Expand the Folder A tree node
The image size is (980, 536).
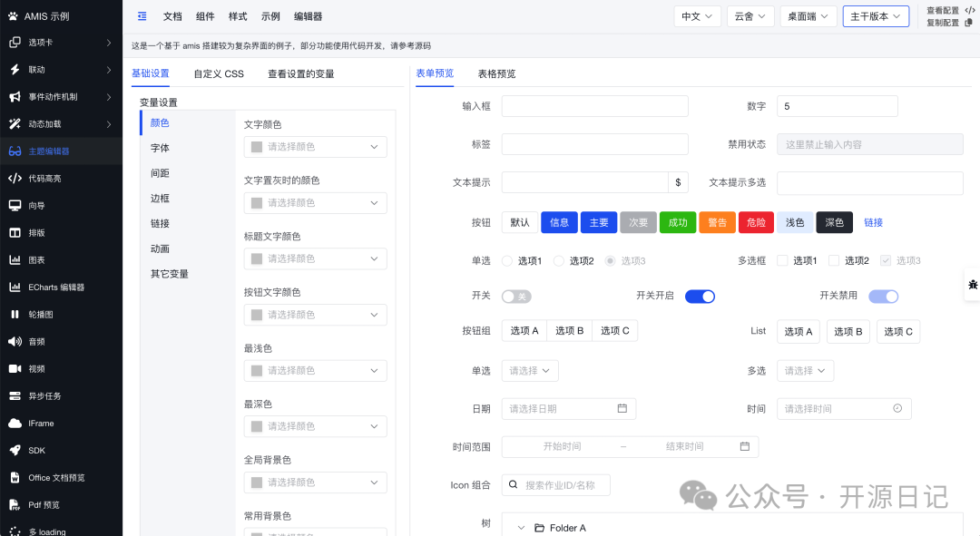521,528
